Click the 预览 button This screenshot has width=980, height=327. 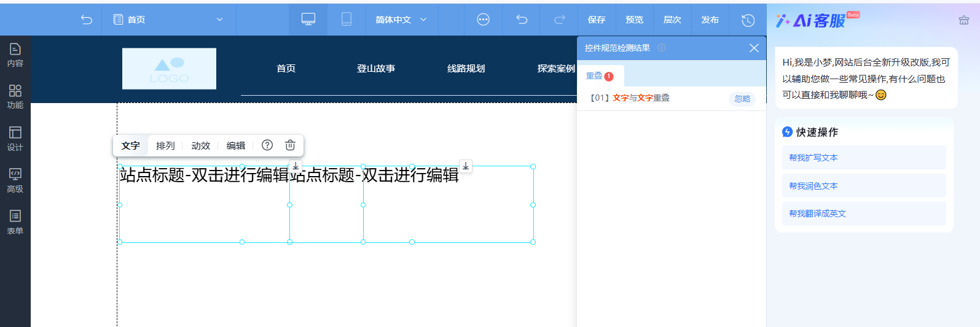point(635,20)
